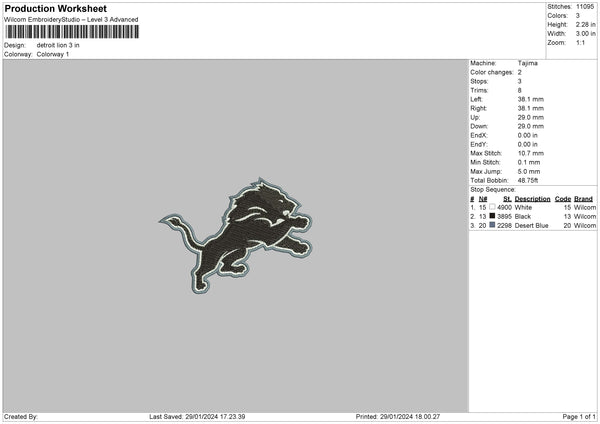Click the 'N#' column header
The image size is (600, 424).
click(x=483, y=199)
